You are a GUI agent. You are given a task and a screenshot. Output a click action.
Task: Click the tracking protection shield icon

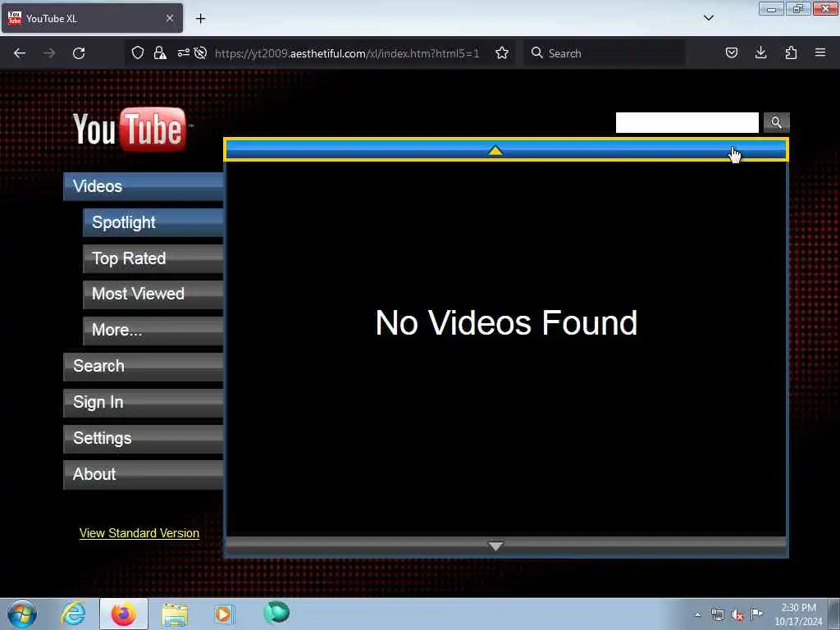[138, 53]
